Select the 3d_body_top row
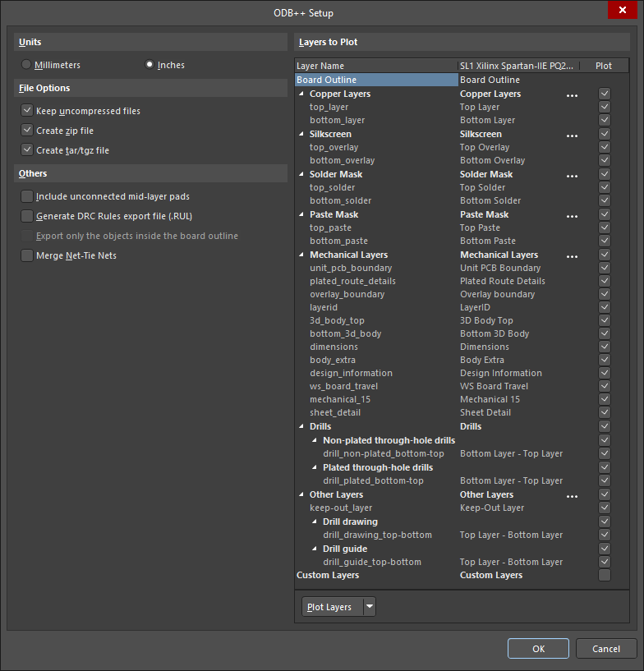644x671 pixels. 462,320
